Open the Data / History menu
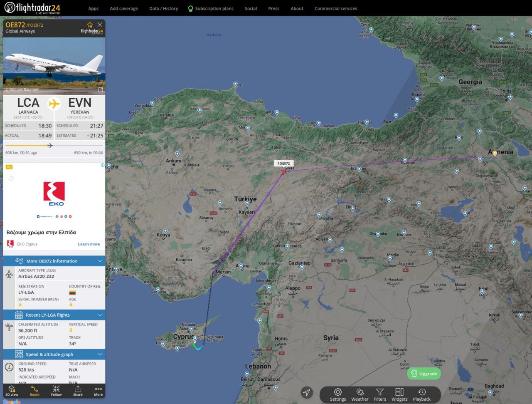This screenshot has width=532, height=404. point(163,8)
